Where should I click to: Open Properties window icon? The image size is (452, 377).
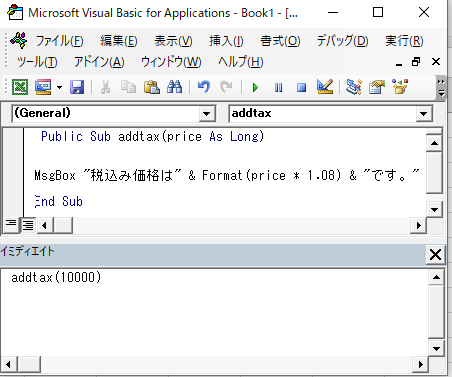click(x=377, y=87)
